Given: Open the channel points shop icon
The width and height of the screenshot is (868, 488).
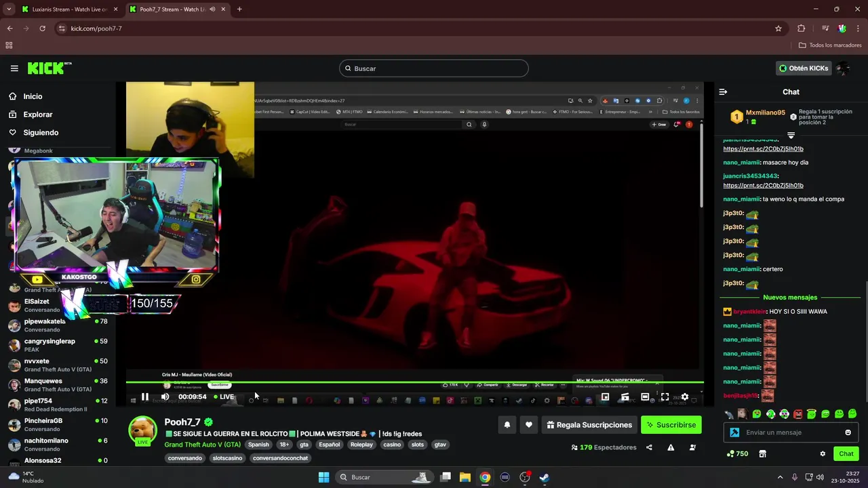Looking at the screenshot, I should tap(762, 454).
